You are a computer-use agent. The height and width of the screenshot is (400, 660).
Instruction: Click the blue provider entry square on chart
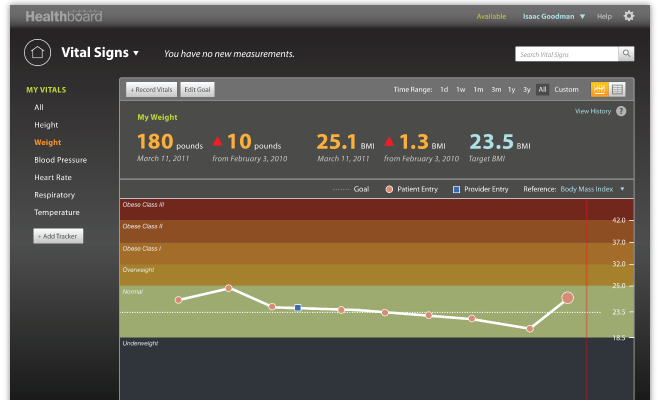297,308
